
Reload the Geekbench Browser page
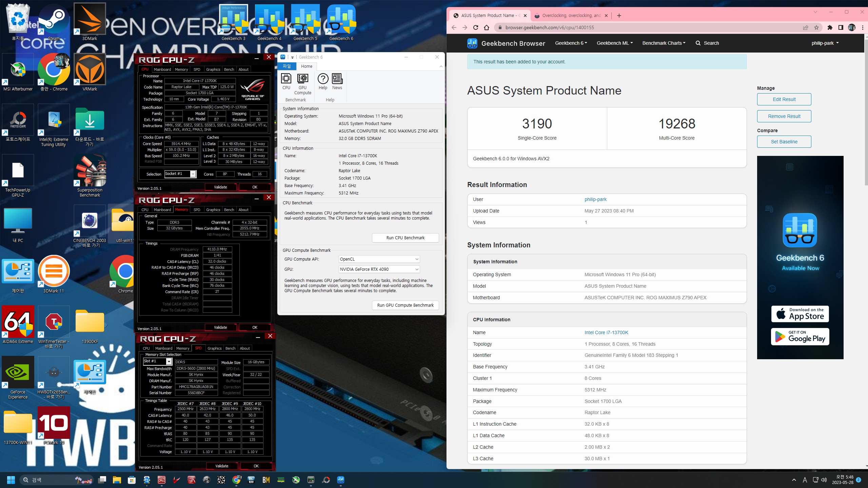pos(476,28)
